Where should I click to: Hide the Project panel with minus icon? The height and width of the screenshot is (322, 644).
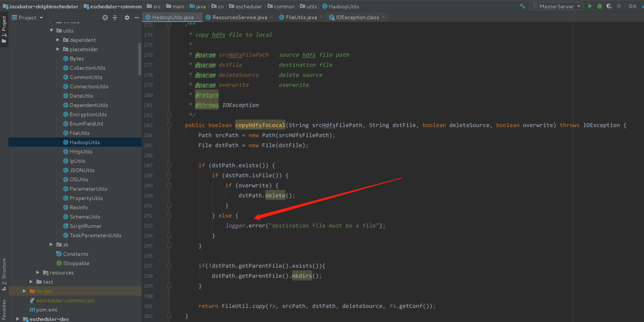click(x=137, y=18)
